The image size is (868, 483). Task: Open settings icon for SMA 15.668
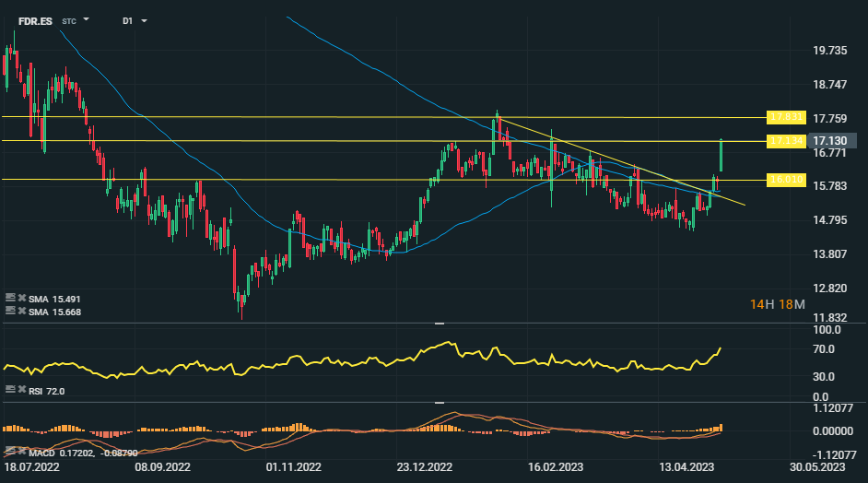click(10, 311)
